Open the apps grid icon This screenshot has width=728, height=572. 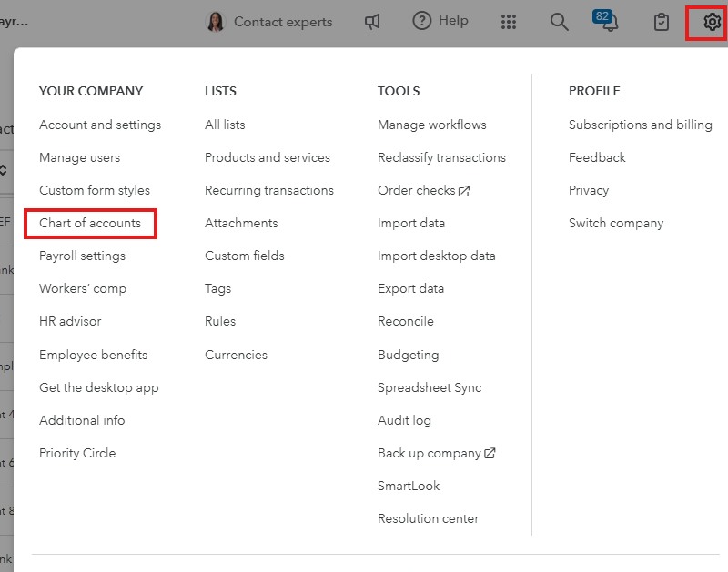[509, 22]
